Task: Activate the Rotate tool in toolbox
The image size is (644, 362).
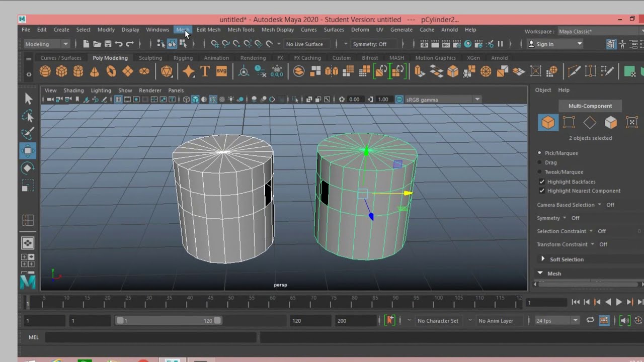Action: pos(28,168)
